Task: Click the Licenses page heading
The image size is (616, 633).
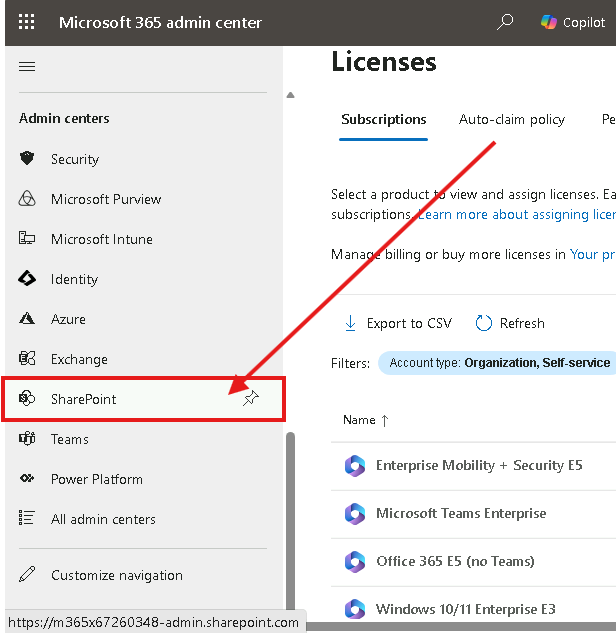Action: point(383,62)
